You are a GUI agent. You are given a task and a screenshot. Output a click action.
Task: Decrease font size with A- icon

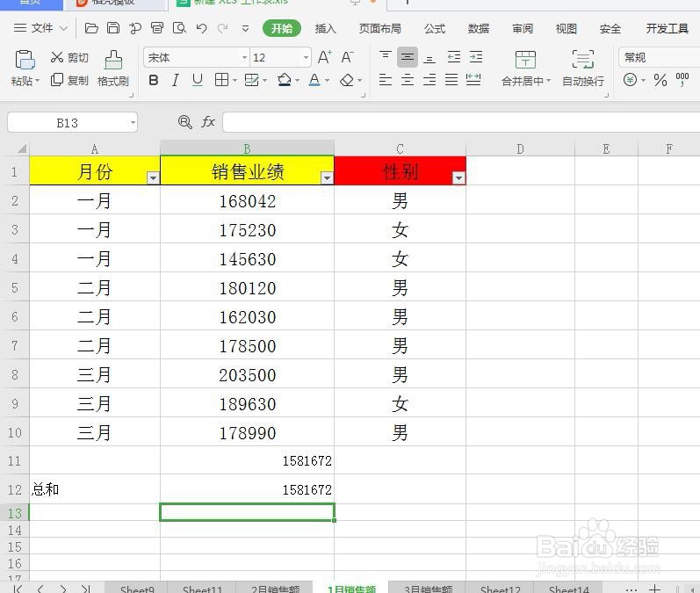coord(347,57)
